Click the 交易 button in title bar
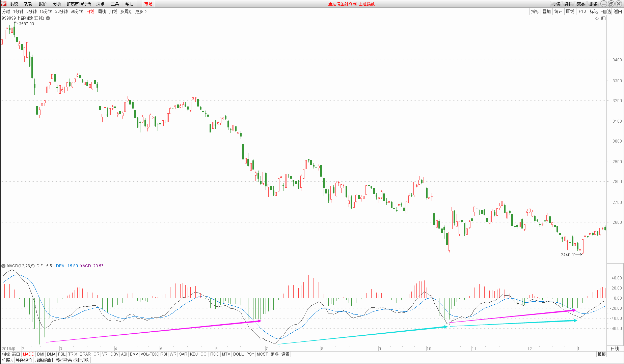 tap(581, 4)
